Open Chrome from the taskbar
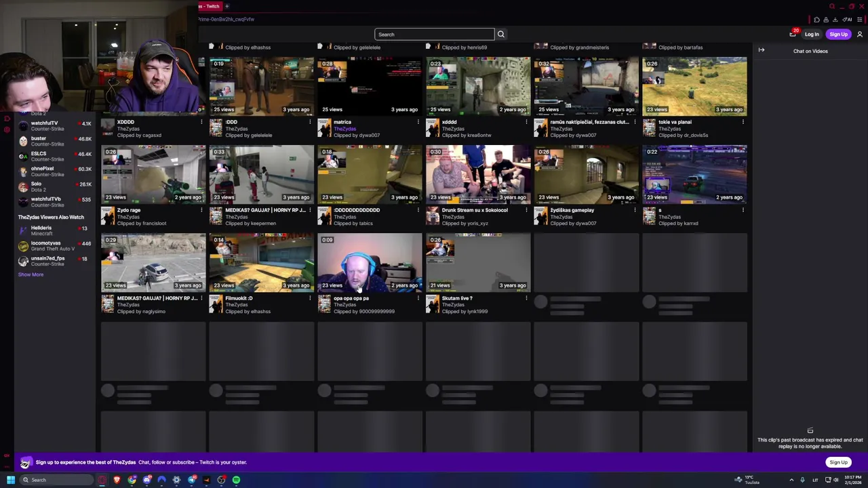The image size is (868, 488). 132,480
